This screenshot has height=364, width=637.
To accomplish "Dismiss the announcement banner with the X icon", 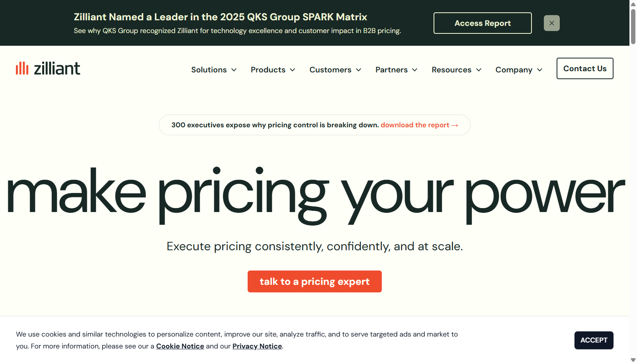I will pyautogui.click(x=551, y=23).
